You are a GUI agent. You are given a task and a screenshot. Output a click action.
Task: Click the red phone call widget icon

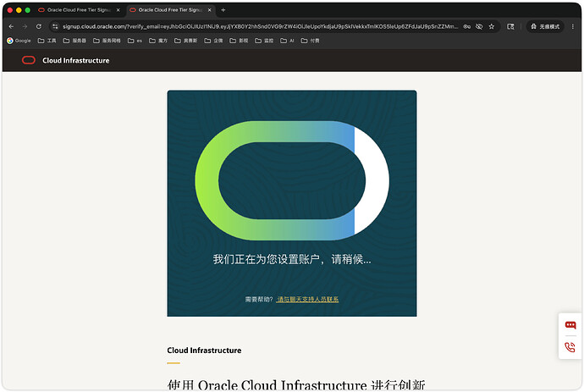coord(570,347)
